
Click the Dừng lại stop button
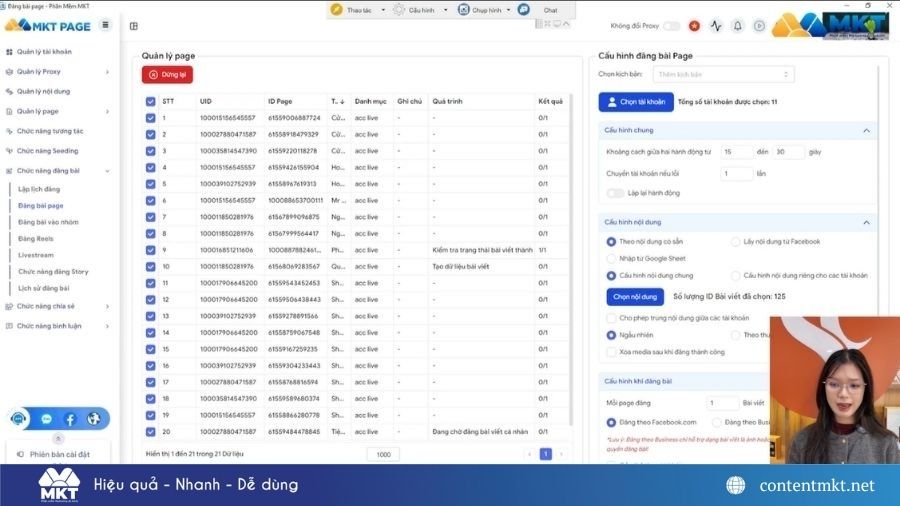[168, 75]
